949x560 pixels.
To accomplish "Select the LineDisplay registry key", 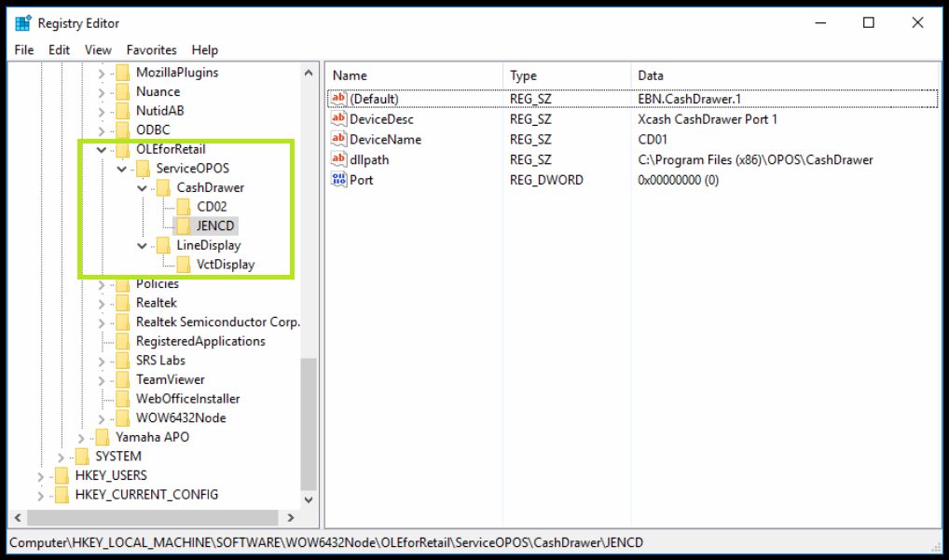I will pyautogui.click(x=209, y=245).
